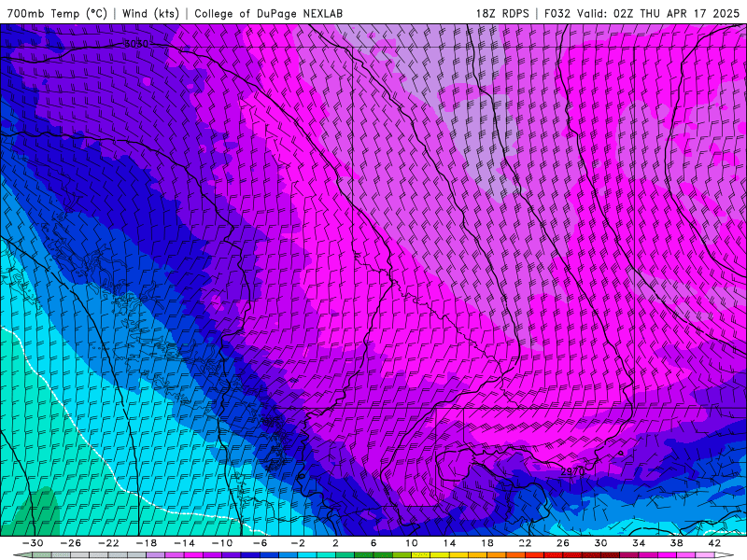This screenshot has width=747, height=560.
Task: Click the 26 value on the color scale
Action: click(x=563, y=543)
